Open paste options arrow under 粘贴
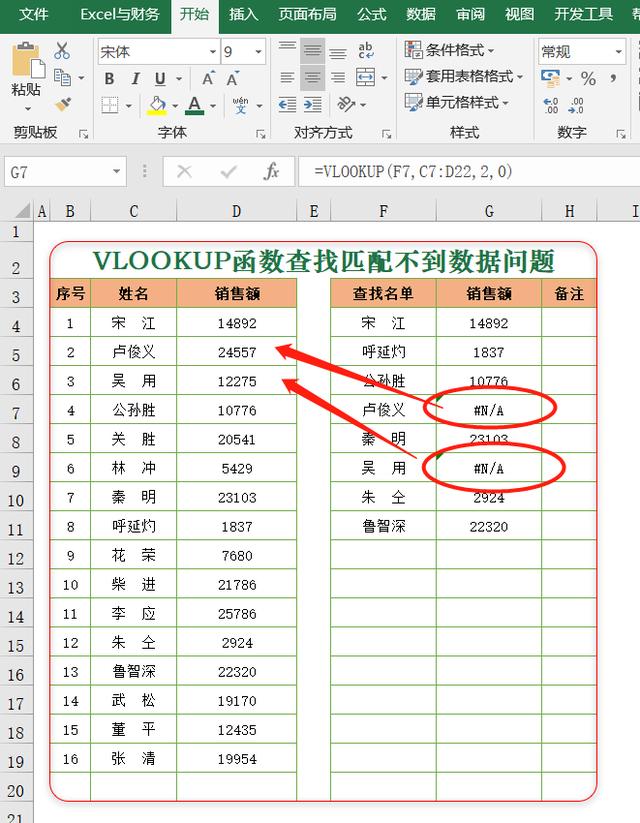This screenshot has width=640, height=823. pyautogui.click(x=27, y=109)
